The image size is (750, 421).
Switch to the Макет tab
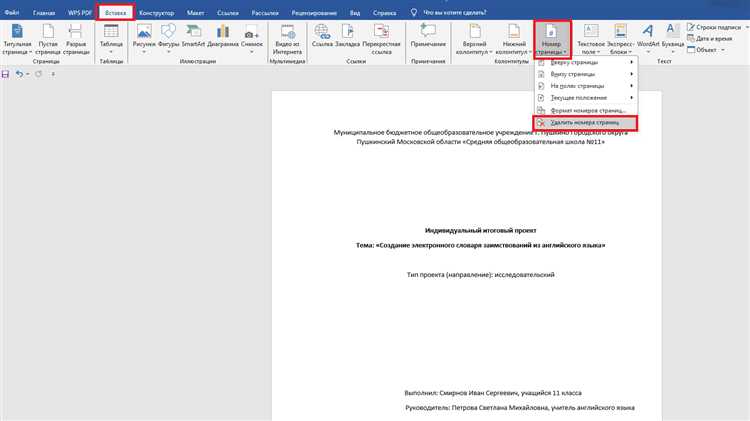click(x=195, y=12)
